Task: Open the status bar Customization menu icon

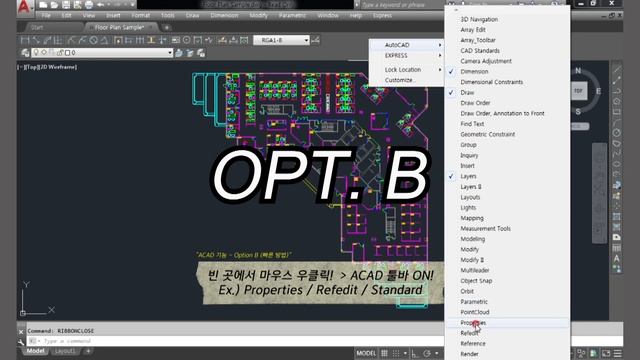Action: pos(618,353)
